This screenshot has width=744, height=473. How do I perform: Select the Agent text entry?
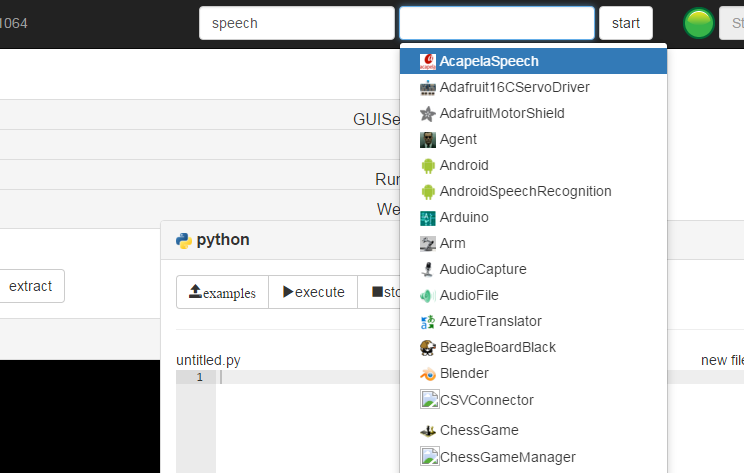[458, 139]
